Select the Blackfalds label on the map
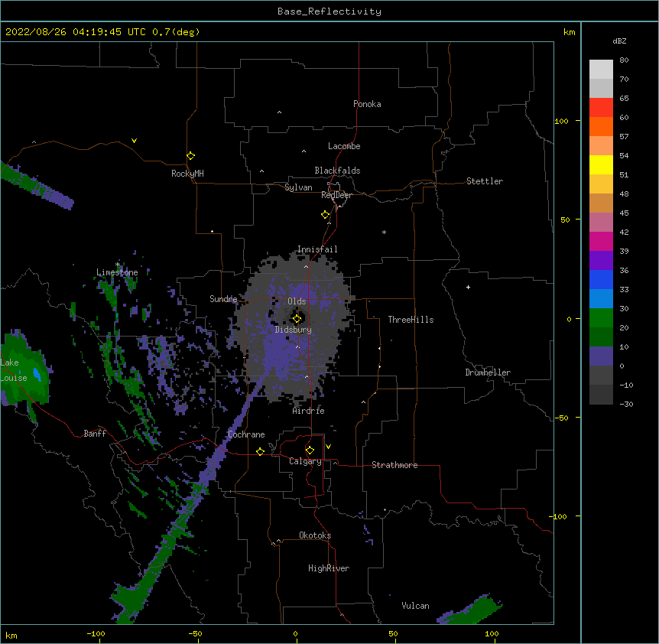Image resolution: width=659 pixels, height=644 pixels. tap(337, 171)
